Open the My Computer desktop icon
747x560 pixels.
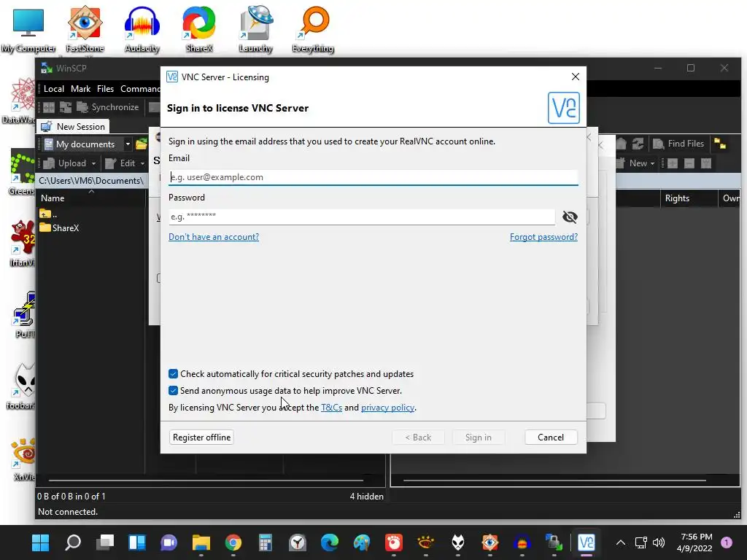click(28, 29)
